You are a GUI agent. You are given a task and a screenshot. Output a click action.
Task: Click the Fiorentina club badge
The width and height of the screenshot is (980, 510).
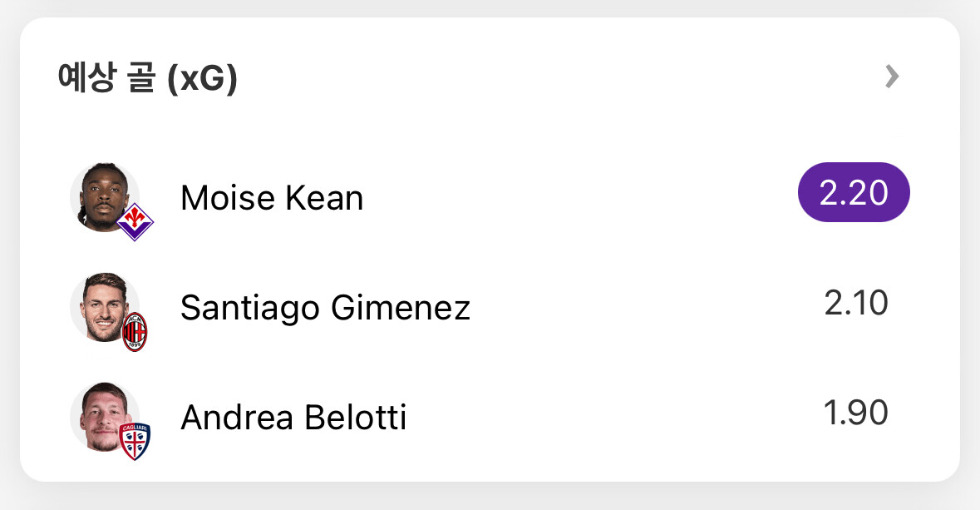point(135,222)
